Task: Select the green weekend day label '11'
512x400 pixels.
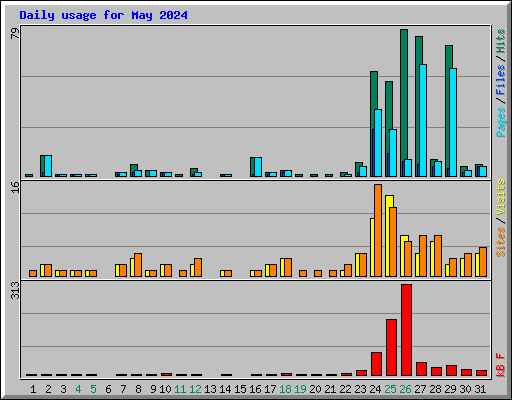Action: coord(180,389)
